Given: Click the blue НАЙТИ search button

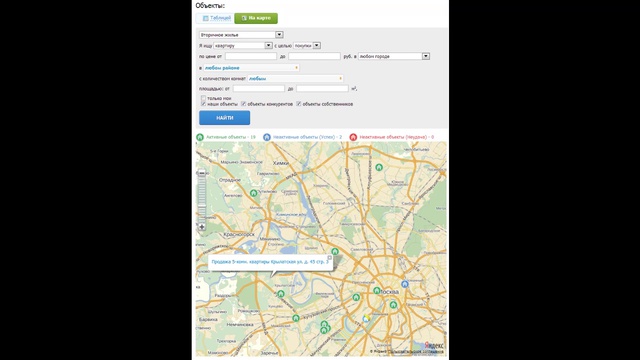Looking at the screenshot, I should (224, 118).
